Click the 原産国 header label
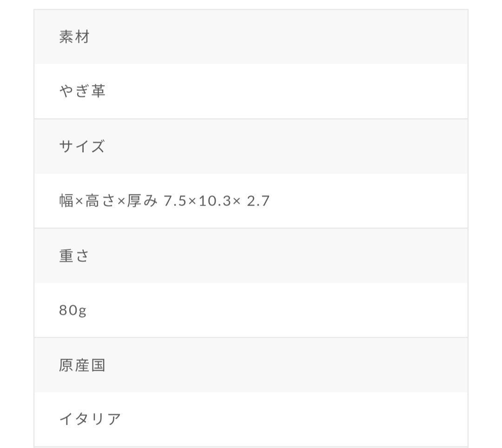This screenshot has width=502, height=448. (x=82, y=365)
